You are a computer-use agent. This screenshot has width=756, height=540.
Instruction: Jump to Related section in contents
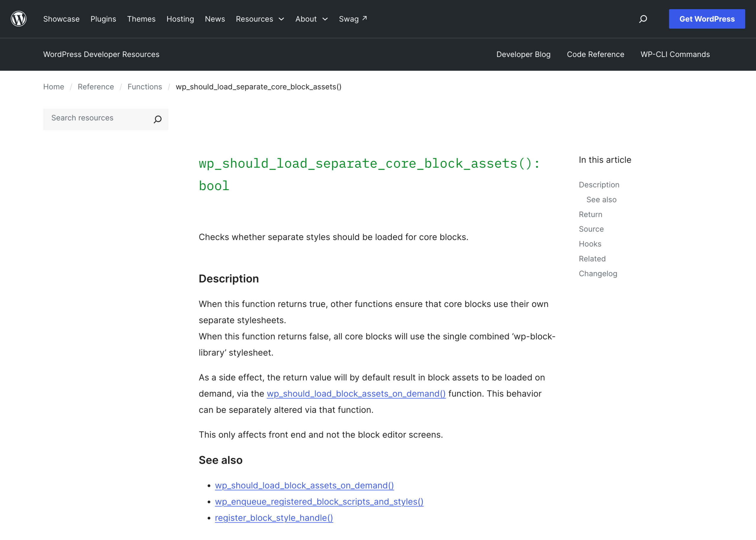tap(592, 259)
